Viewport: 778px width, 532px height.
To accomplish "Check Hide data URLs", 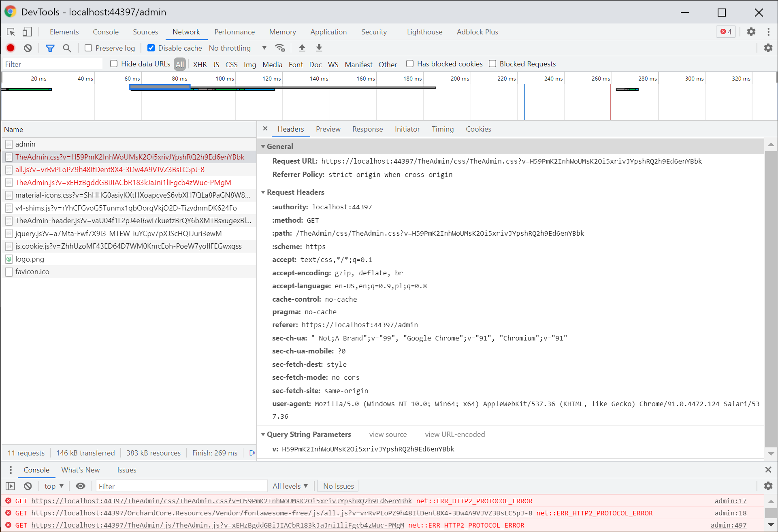I will point(113,64).
